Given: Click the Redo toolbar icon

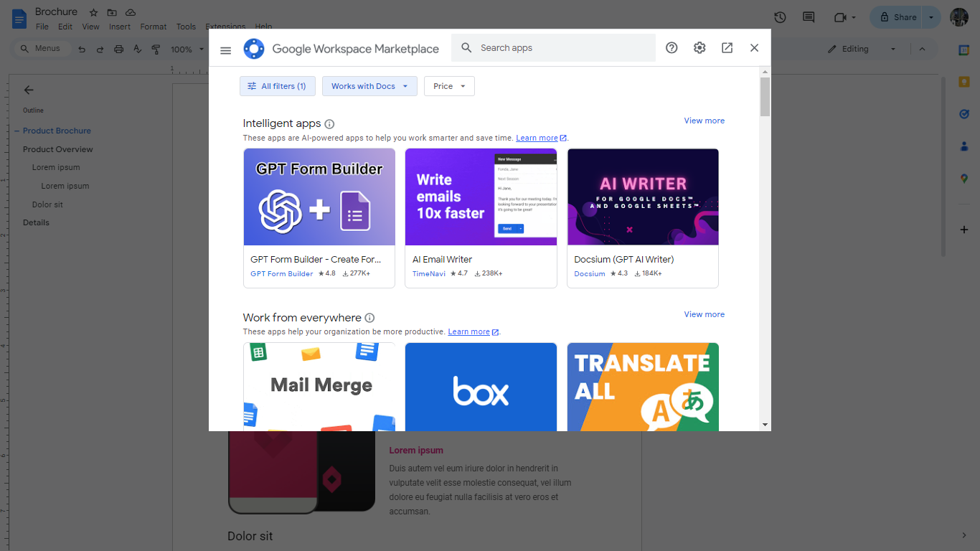Looking at the screenshot, I should [100, 50].
